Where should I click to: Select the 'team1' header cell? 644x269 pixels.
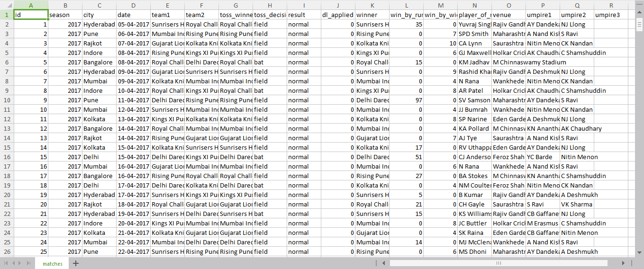pyautogui.click(x=167, y=15)
